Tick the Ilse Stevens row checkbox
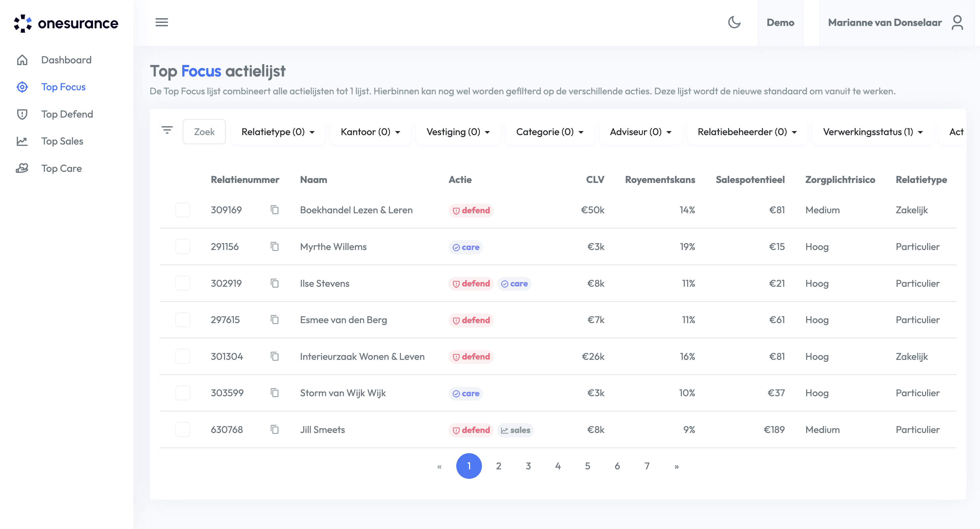 183,283
